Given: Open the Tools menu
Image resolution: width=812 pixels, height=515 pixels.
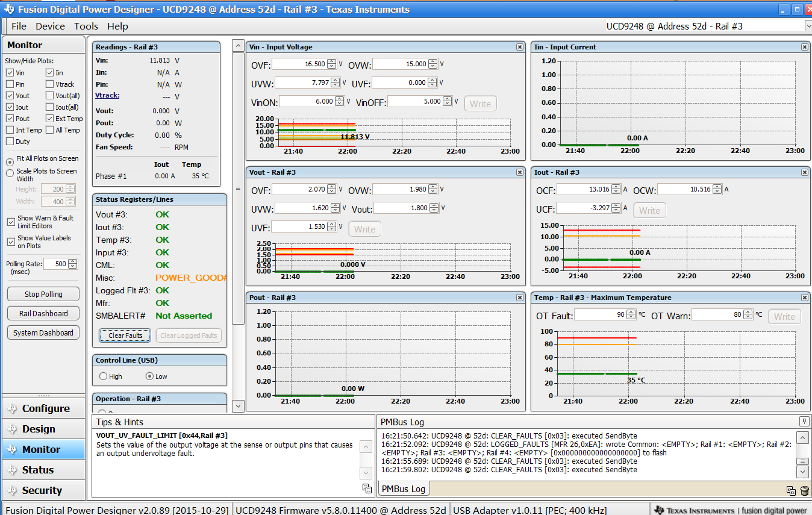Looking at the screenshot, I should click(x=86, y=26).
